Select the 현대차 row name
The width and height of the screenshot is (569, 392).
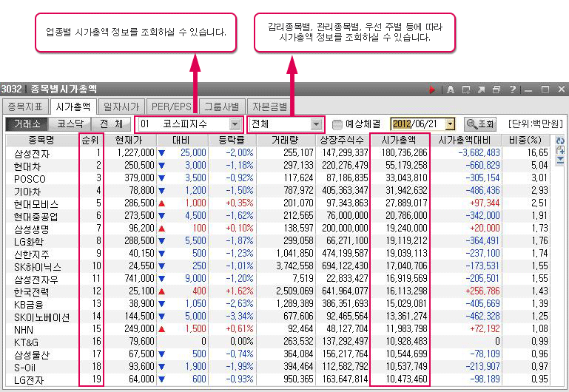[27, 166]
